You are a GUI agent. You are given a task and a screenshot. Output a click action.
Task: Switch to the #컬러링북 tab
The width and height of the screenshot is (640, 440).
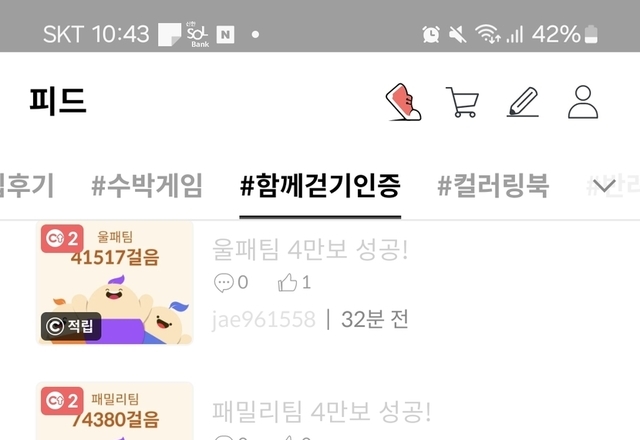pyautogui.click(x=493, y=186)
